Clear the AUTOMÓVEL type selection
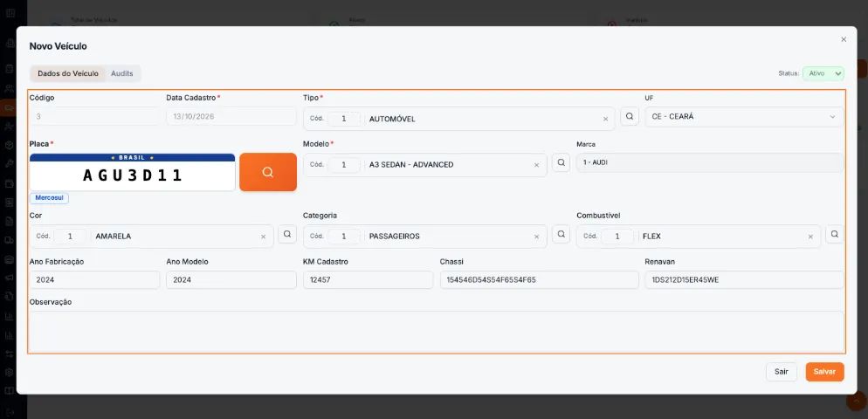 (605, 119)
